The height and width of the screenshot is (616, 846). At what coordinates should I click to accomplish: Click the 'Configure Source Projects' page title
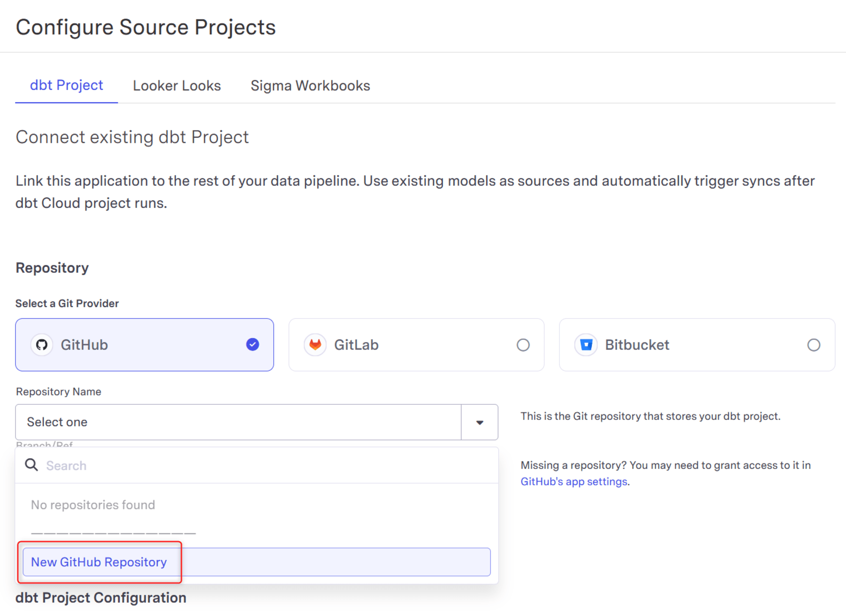146,27
